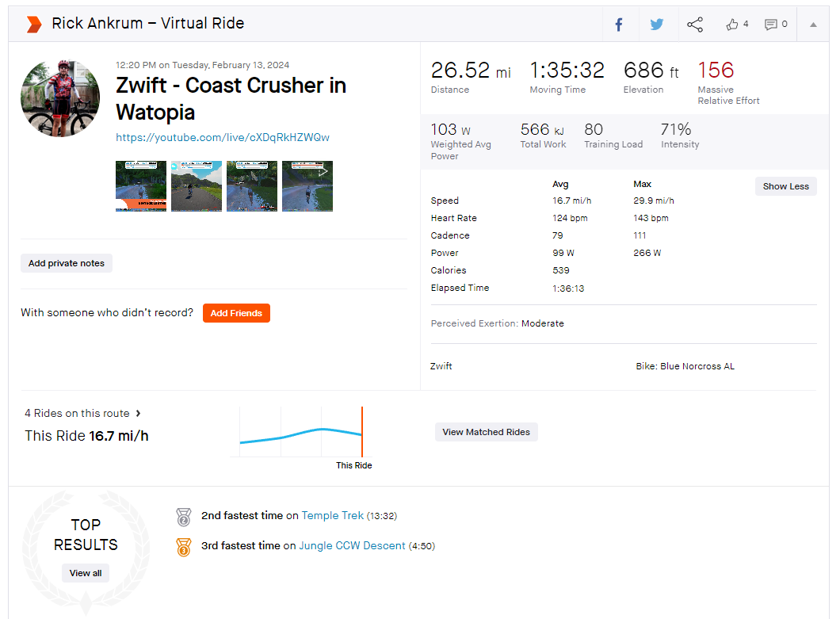Click the 71% Intensity value
The image size is (840, 619).
click(676, 130)
